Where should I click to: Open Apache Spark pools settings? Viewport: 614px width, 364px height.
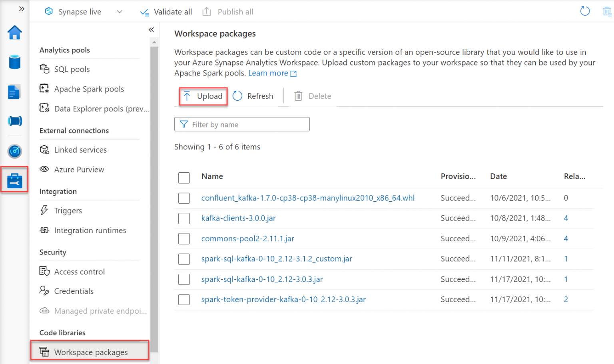(x=89, y=89)
